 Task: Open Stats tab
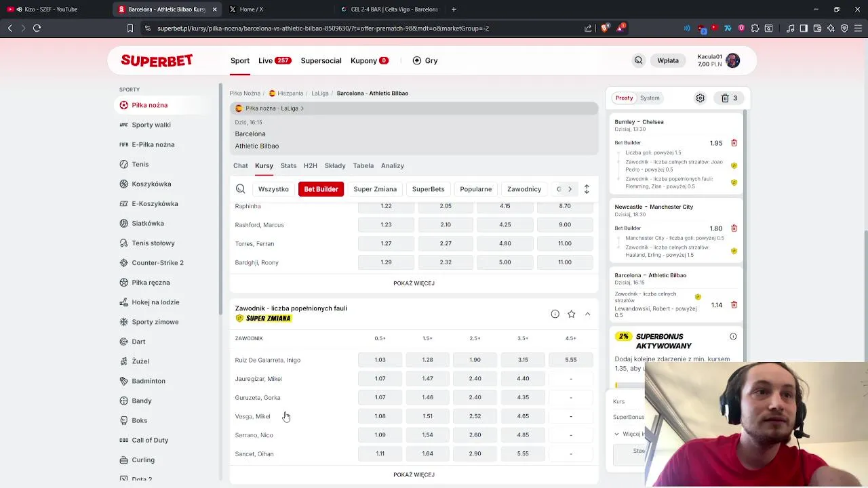click(x=288, y=165)
